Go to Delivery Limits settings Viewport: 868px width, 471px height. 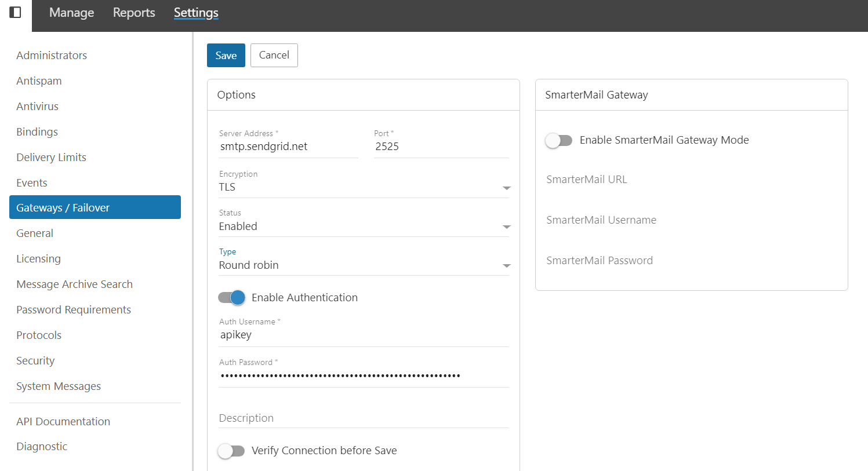pyautogui.click(x=51, y=158)
